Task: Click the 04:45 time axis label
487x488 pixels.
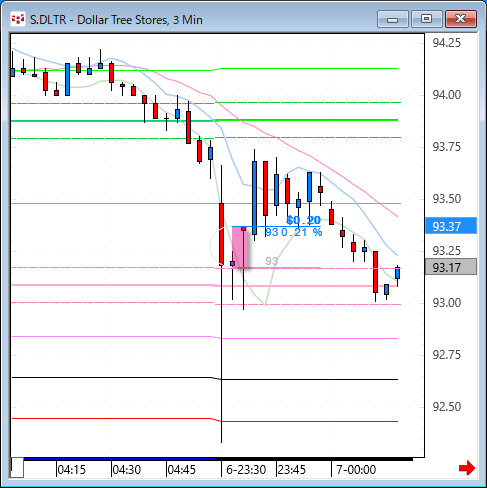Action: point(181,470)
